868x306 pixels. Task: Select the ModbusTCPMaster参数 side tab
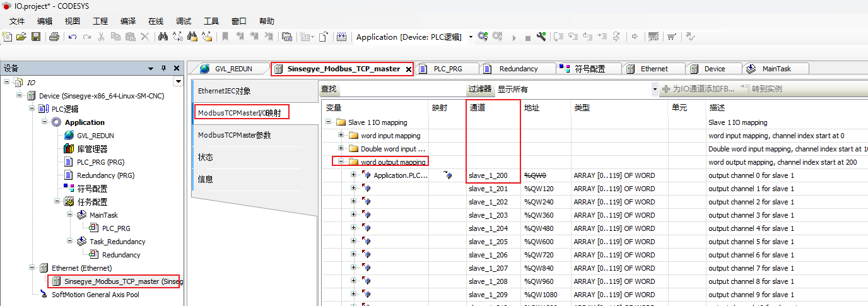230,135
